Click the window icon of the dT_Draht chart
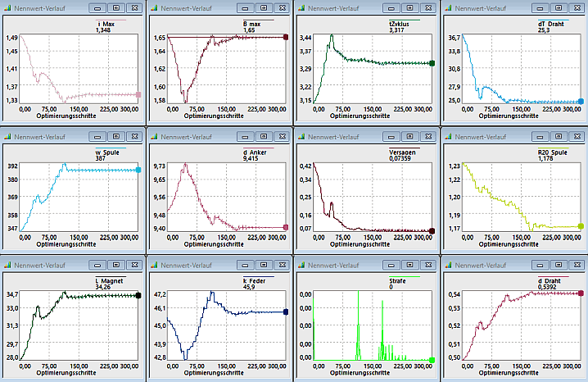 [x=449, y=9]
